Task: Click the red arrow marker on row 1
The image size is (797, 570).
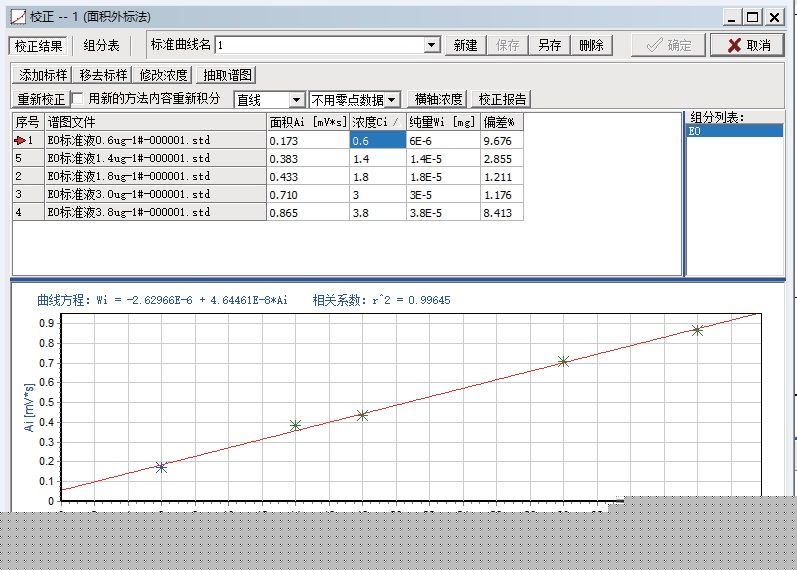Action: (19, 142)
